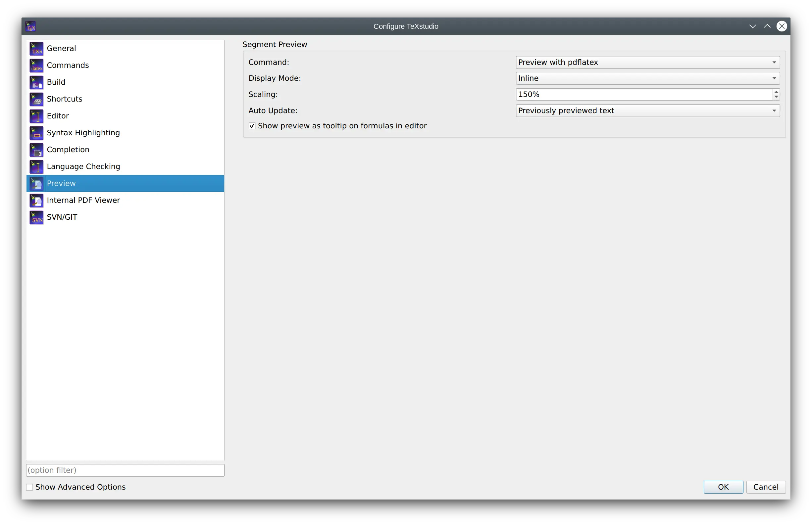This screenshot has width=812, height=525.
Task: Enable Show Advanced Options checkbox
Action: coord(30,487)
